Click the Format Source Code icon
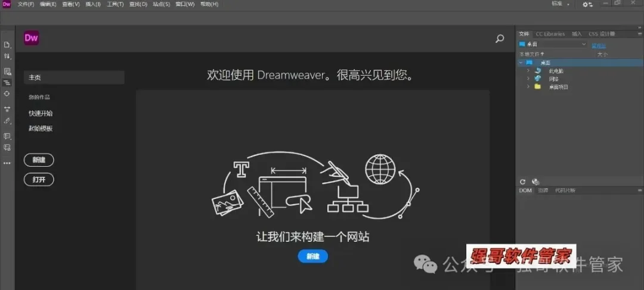Viewport: 644px width, 290px height. (x=7, y=121)
